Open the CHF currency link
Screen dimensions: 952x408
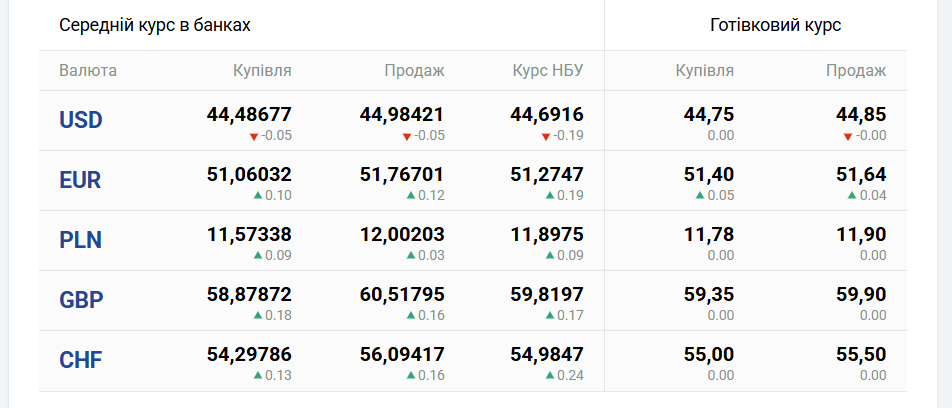click(81, 361)
